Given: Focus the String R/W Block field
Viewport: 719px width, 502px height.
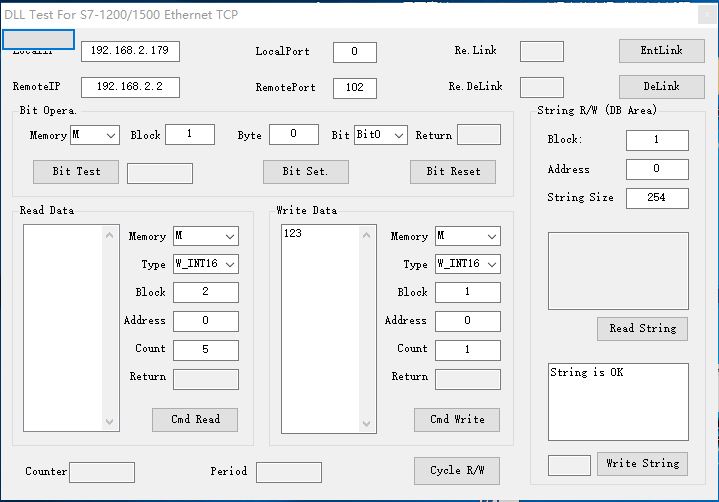Looking at the screenshot, I should coord(657,140).
